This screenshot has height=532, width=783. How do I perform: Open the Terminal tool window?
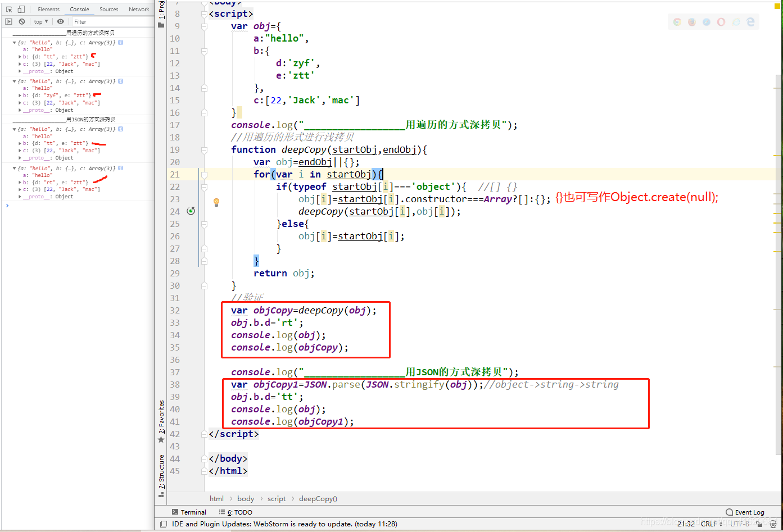pyautogui.click(x=189, y=512)
